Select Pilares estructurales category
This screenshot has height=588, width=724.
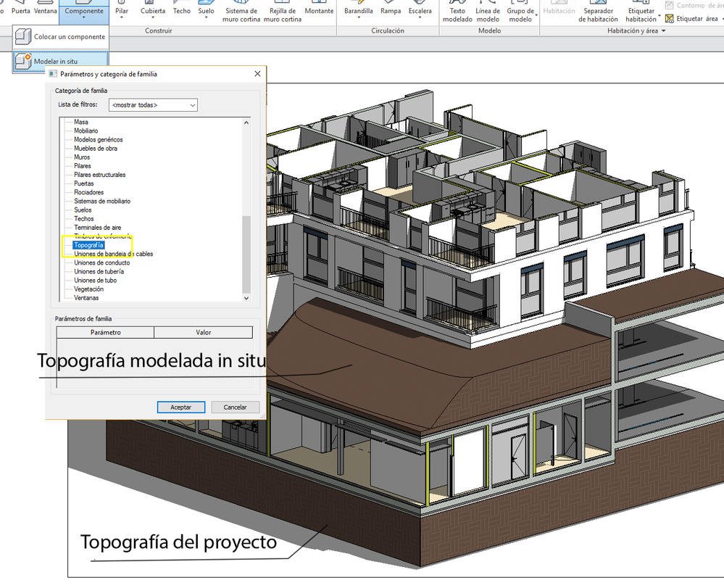[x=100, y=175]
